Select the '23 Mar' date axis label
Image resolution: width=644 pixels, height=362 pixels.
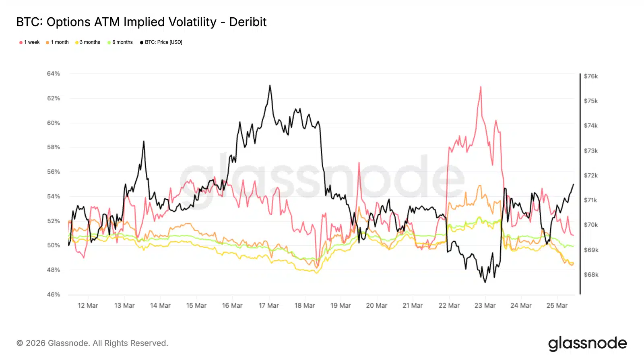tap(485, 306)
